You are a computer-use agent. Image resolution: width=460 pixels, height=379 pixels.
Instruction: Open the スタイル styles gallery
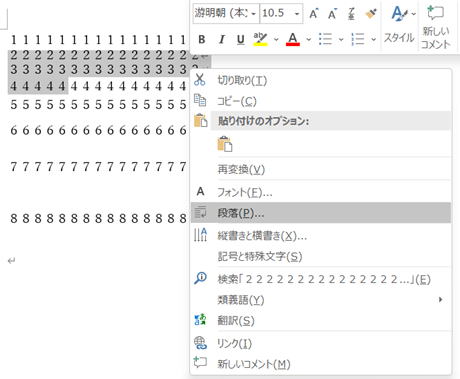[399, 25]
